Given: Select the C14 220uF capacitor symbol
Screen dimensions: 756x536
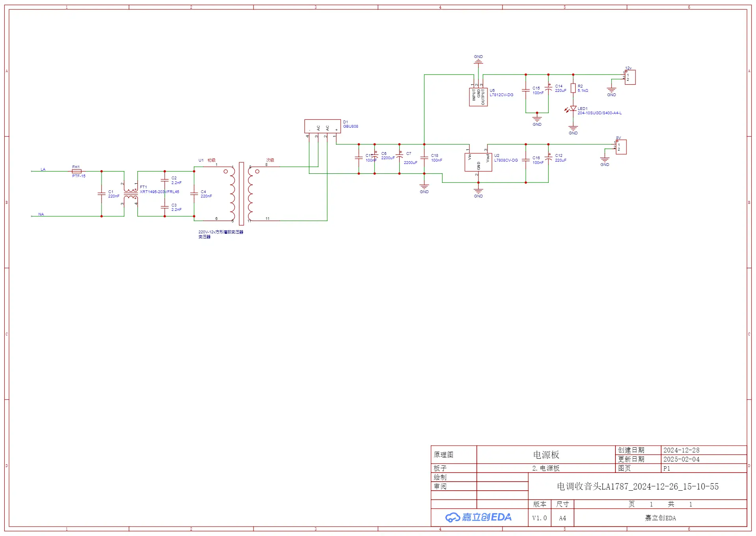Looking at the screenshot, I should tap(548, 88).
